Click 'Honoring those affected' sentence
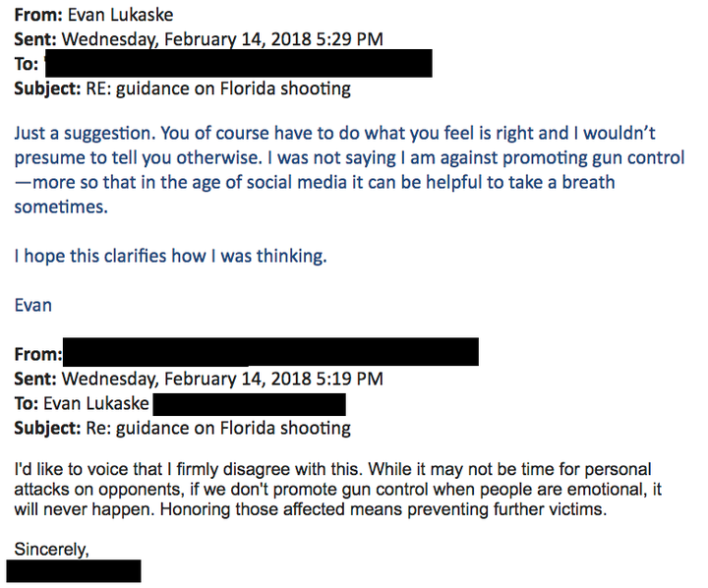 tap(383, 509)
